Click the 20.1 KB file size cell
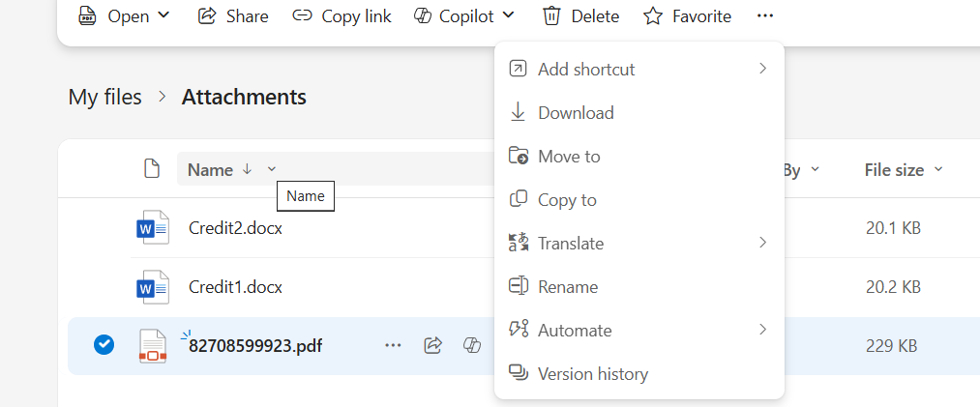The image size is (980, 407). tap(893, 228)
